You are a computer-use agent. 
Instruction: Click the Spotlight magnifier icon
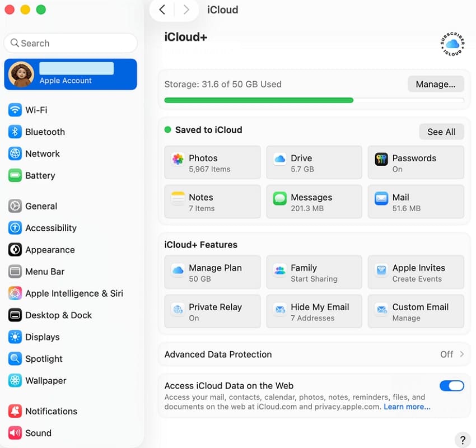[x=15, y=359]
